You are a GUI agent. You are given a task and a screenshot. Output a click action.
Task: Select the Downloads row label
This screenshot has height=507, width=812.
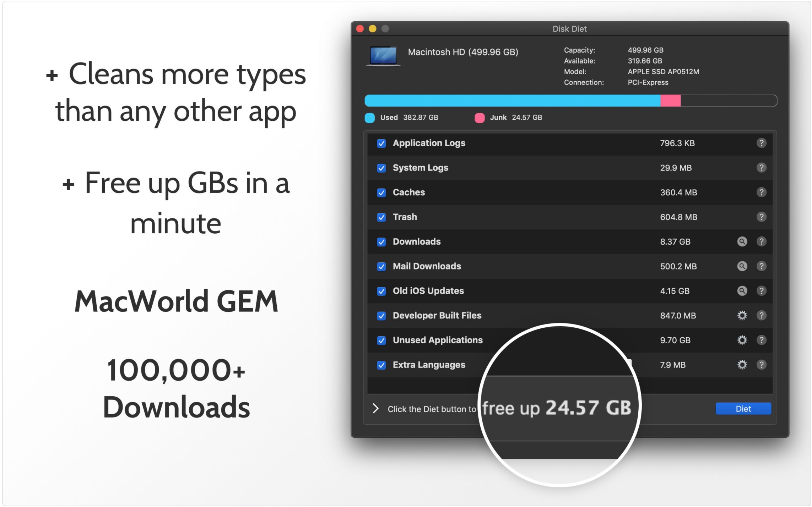point(416,241)
